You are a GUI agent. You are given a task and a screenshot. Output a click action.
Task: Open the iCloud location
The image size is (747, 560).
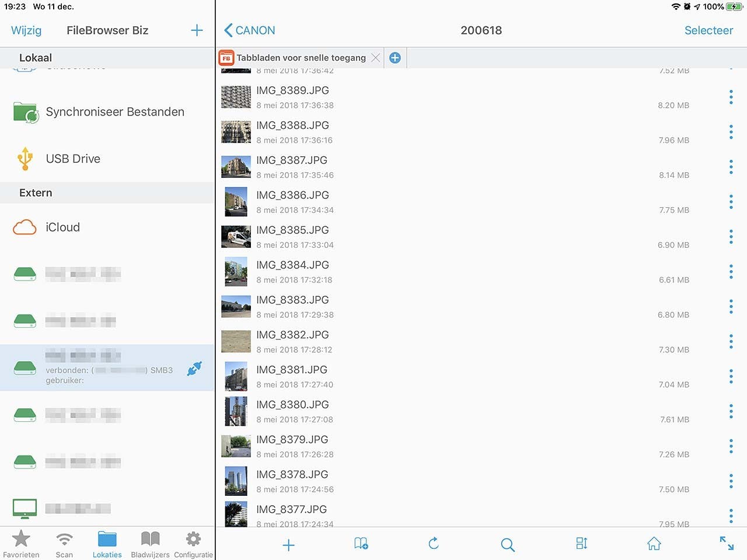107,227
